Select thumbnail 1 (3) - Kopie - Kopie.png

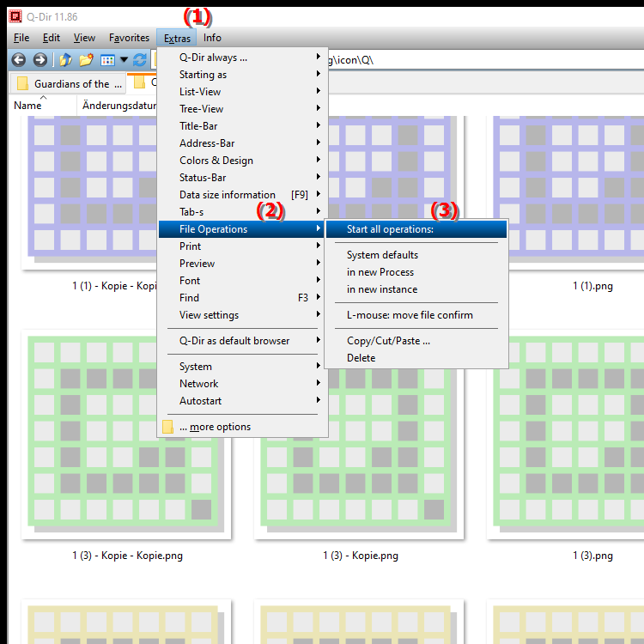(x=126, y=434)
